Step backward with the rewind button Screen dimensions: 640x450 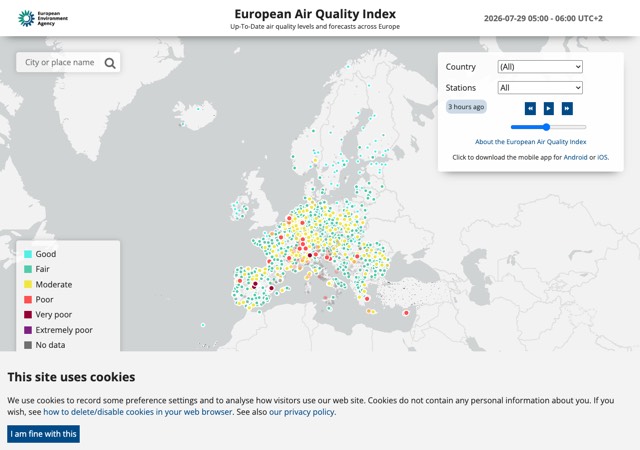coord(530,109)
